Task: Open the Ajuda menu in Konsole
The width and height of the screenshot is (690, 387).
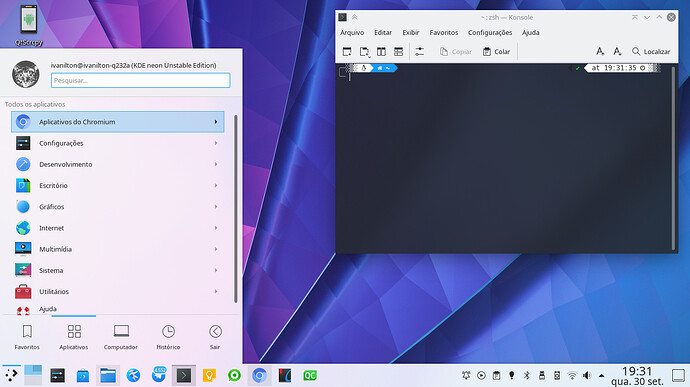Action: (531, 33)
